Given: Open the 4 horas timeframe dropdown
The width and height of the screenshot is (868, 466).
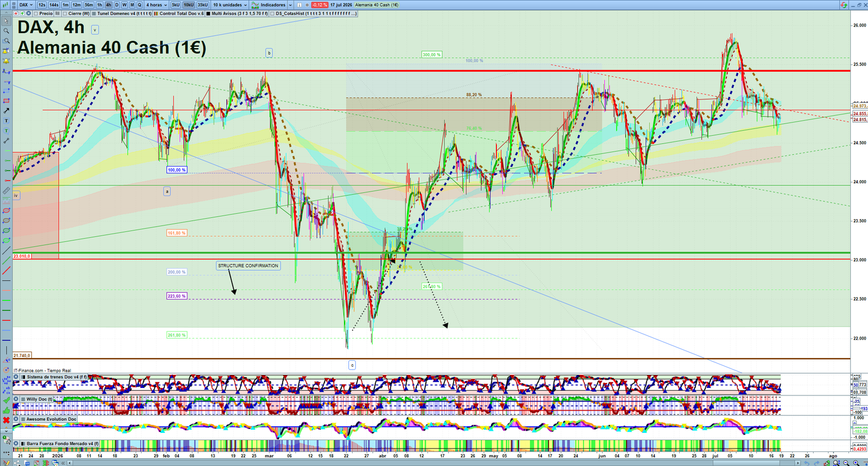Looking at the screenshot, I should (x=156, y=5).
